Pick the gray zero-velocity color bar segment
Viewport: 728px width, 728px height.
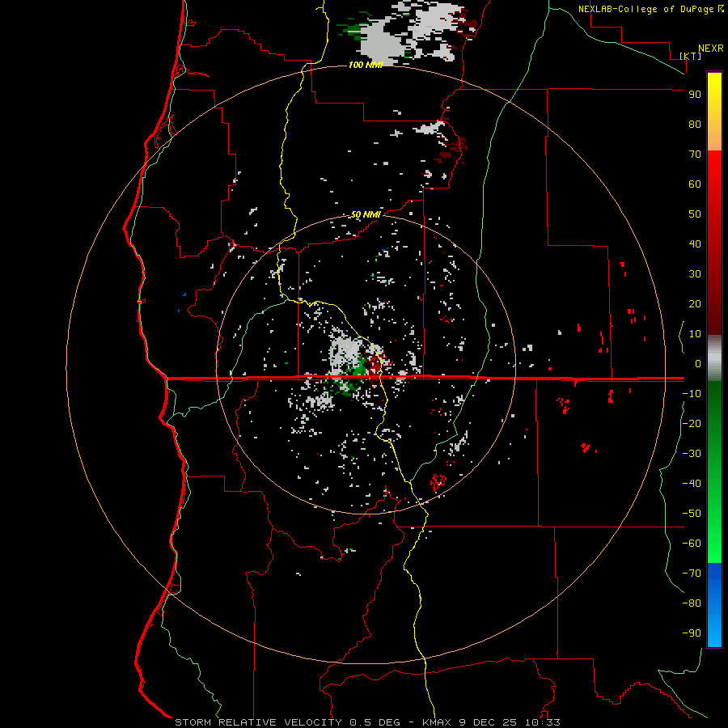[x=714, y=358]
